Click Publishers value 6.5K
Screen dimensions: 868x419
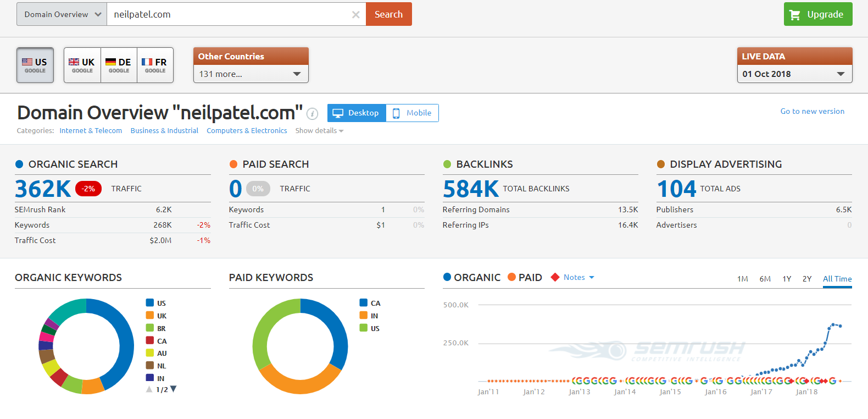844,209
